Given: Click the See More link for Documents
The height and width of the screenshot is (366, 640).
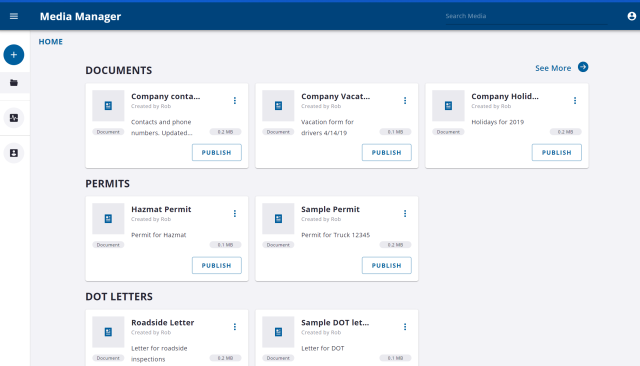Looking at the screenshot, I should (x=553, y=68).
